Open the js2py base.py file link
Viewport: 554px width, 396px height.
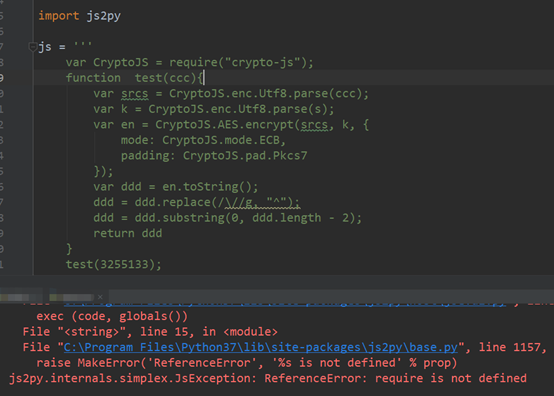point(261,347)
